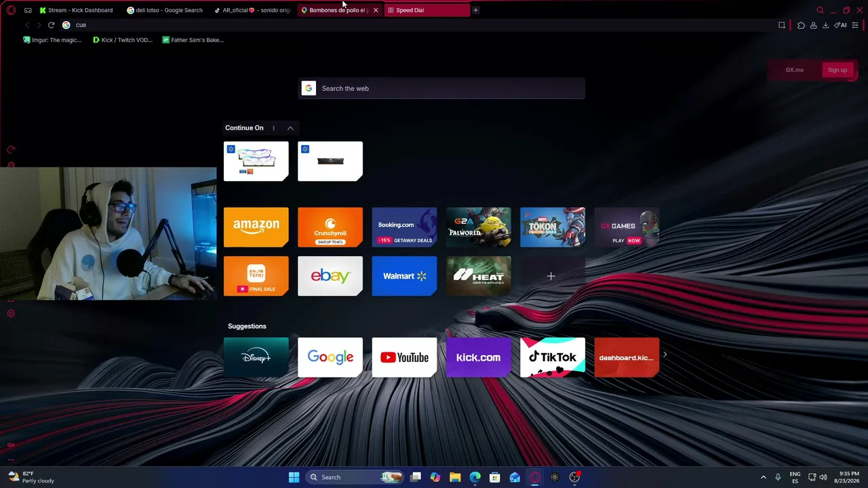The image size is (868, 488).
Task: Add a new speed dial site
Action: [551, 276]
